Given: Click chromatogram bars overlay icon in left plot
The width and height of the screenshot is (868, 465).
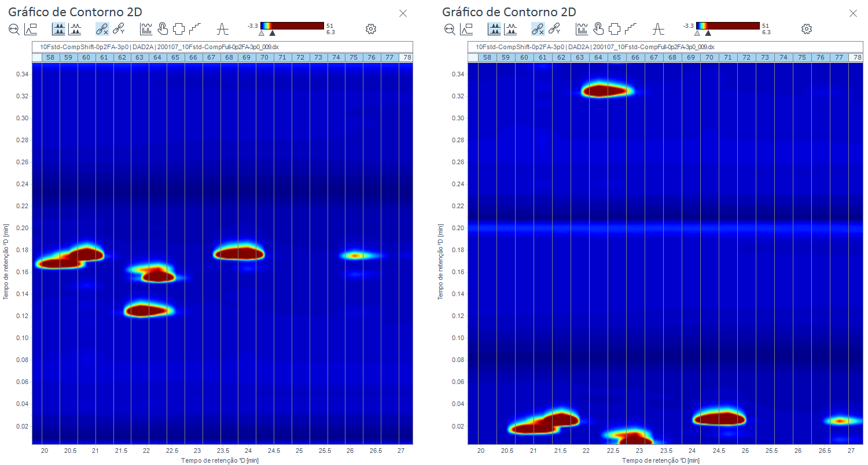Looking at the screenshot, I should pos(146,28).
